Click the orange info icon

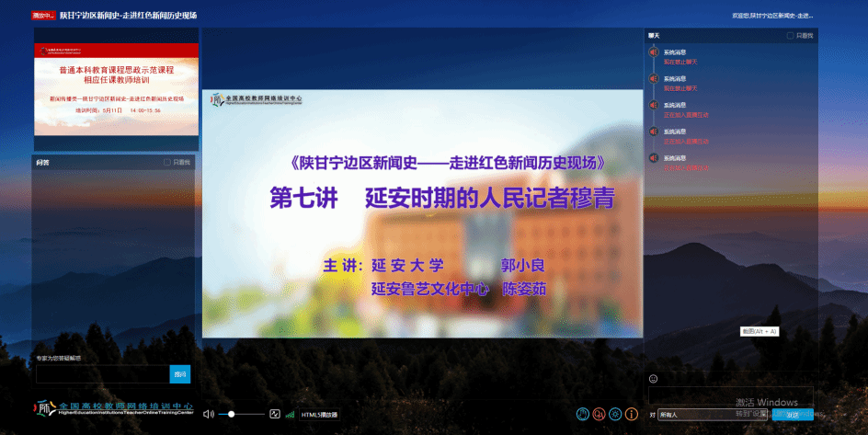point(632,415)
